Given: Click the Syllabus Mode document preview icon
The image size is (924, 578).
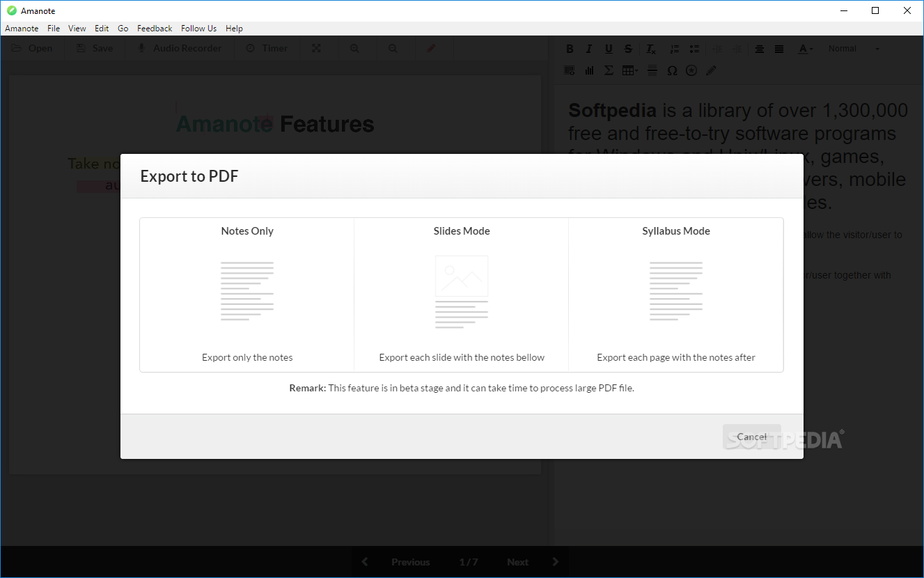Looking at the screenshot, I should pos(676,291).
